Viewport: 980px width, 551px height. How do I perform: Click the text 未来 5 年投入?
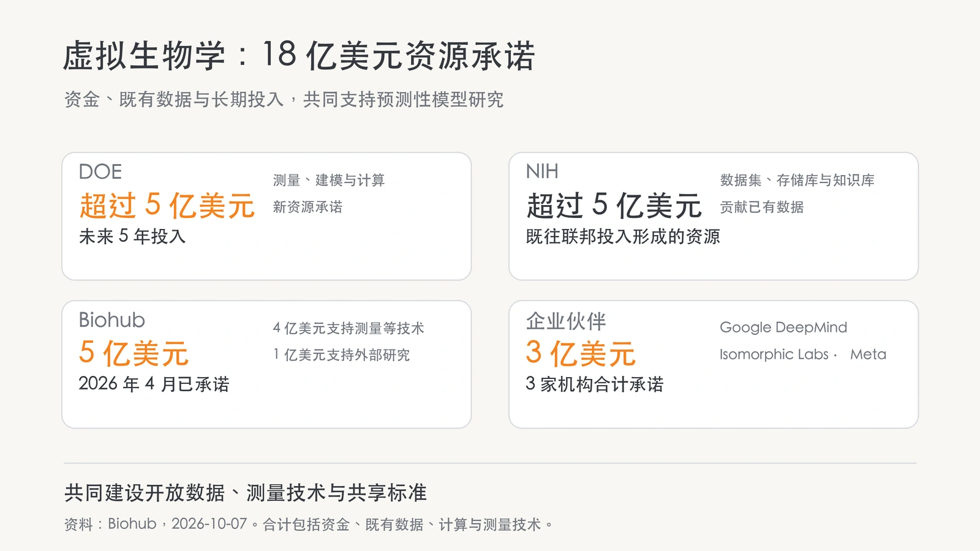click(132, 236)
